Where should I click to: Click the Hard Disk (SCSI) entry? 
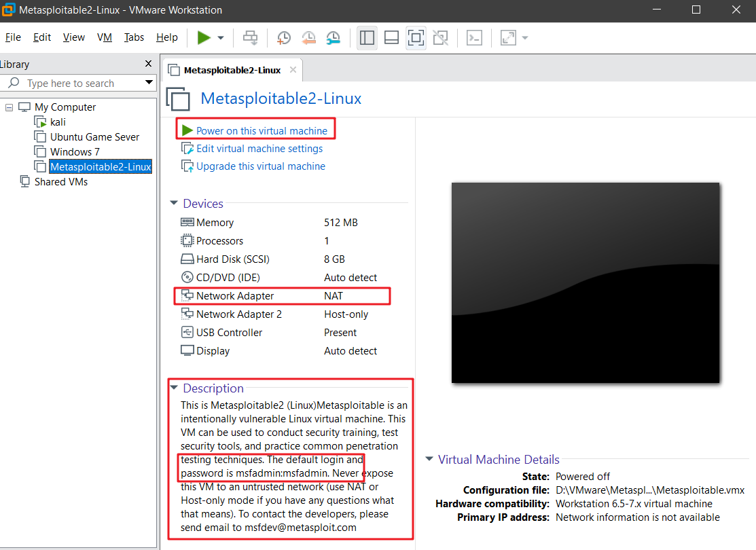(x=232, y=259)
